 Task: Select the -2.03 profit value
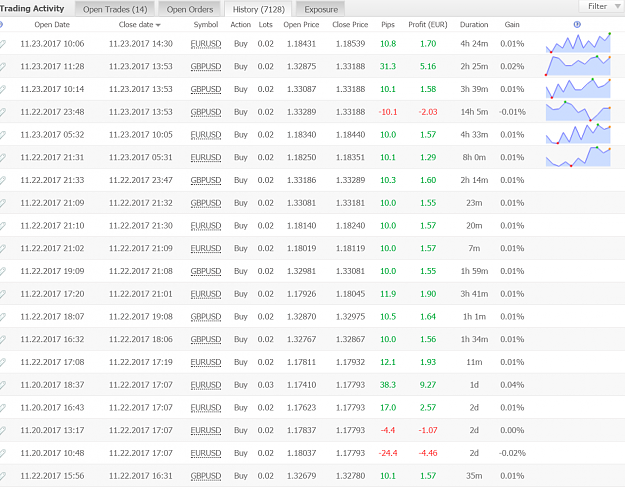428,112
